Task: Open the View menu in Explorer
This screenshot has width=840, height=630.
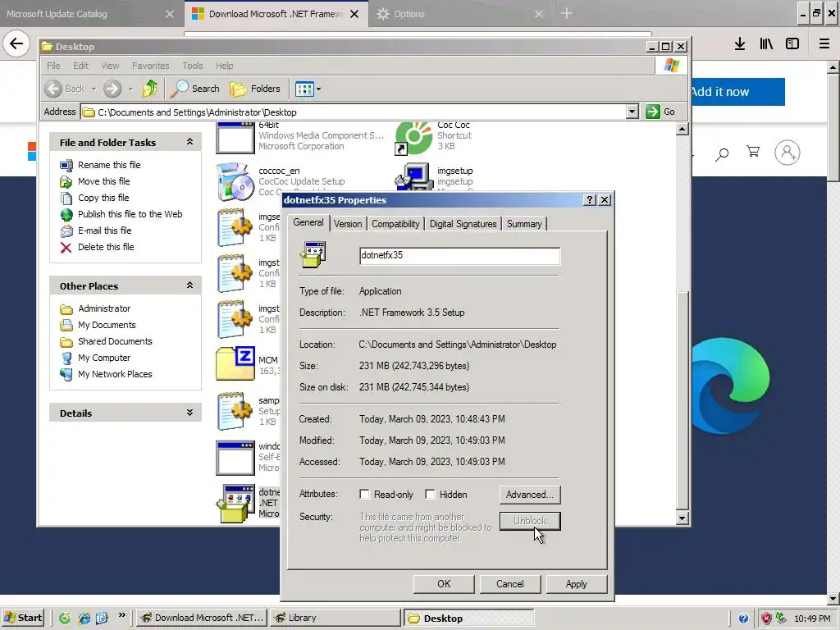Action: pyautogui.click(x=111, y=66)
